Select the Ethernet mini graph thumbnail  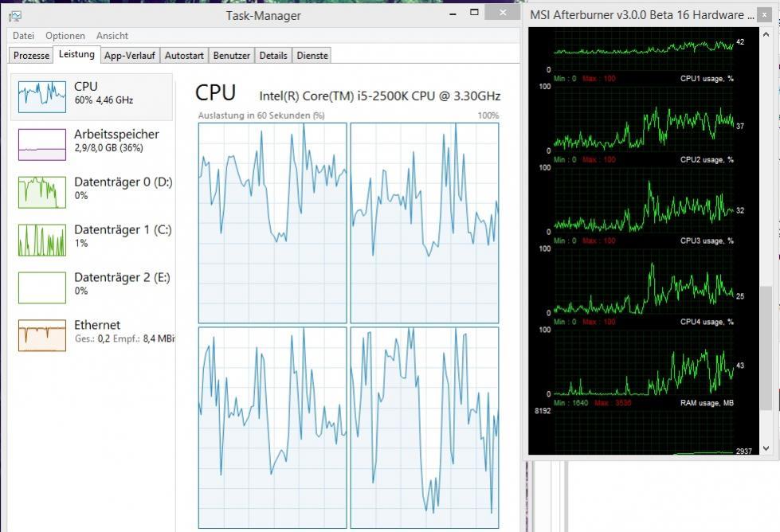click(x=42, y=335)
